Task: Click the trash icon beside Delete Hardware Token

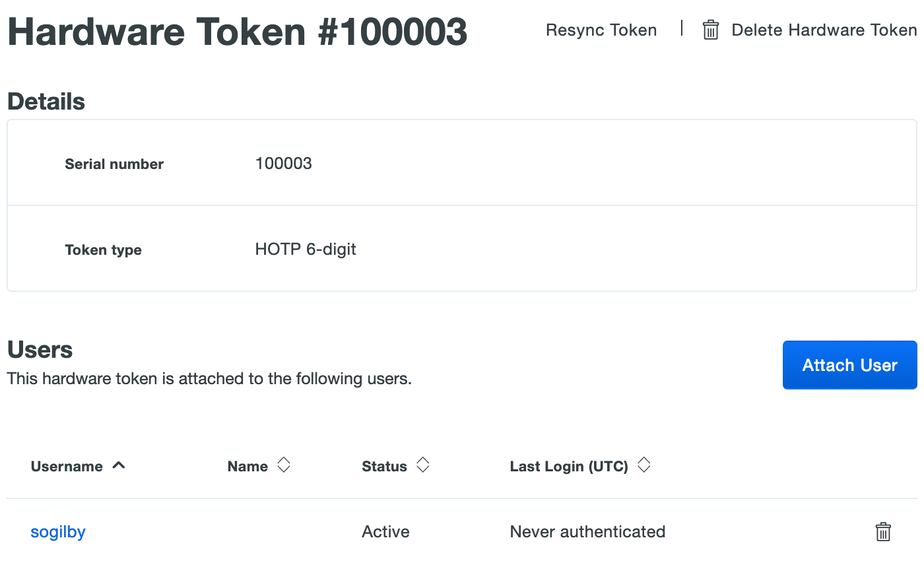Action: tap(710, 30)
